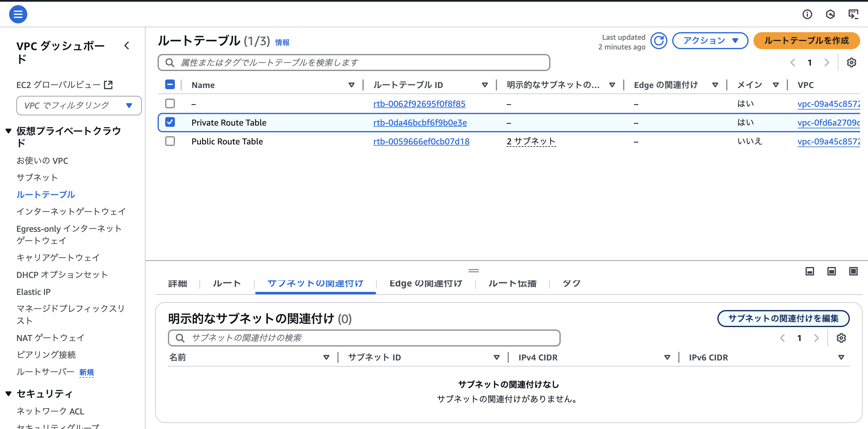
Task: Open the VPC でフィルタリング dropdown
Action: coord(78,106)
